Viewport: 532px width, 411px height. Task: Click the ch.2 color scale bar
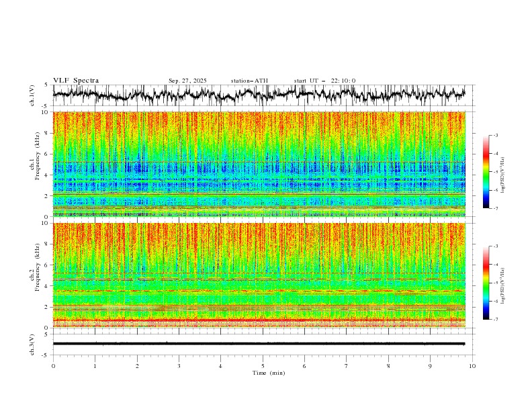(x=486, y=283)
